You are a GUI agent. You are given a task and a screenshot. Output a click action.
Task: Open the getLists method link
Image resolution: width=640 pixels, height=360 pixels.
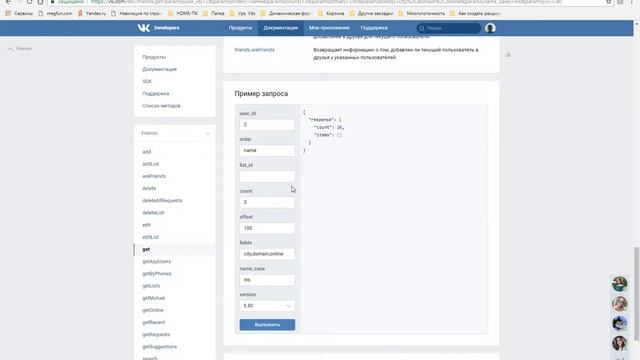coord(151,286)
